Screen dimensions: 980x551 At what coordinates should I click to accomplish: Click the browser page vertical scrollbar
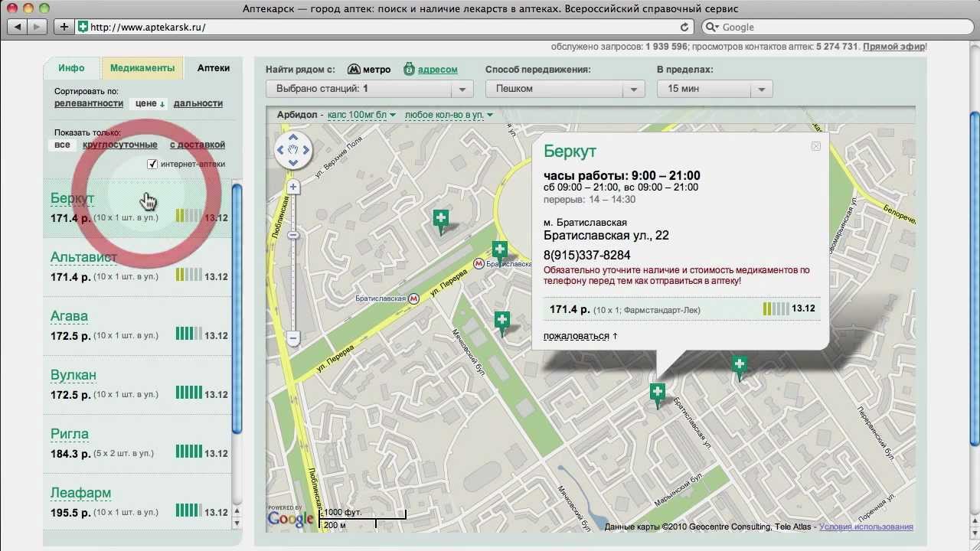point(975,279)
